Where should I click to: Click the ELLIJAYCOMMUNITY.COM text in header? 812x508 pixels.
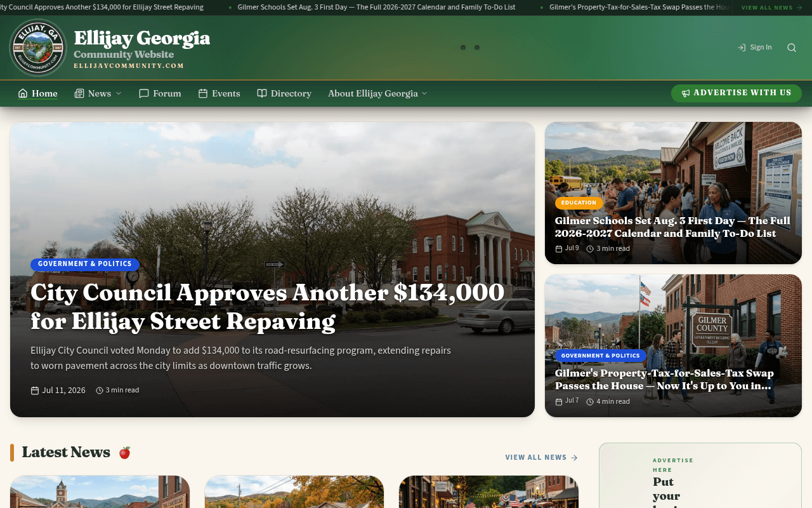pos(129,66)
